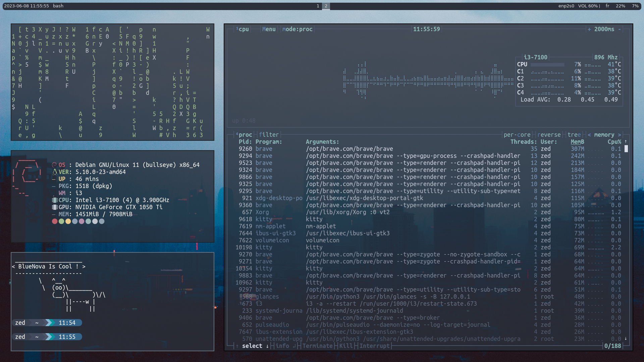The image size is (644, 362).
Task: Open the cpu panel in btop
Action: pos(244,29)
